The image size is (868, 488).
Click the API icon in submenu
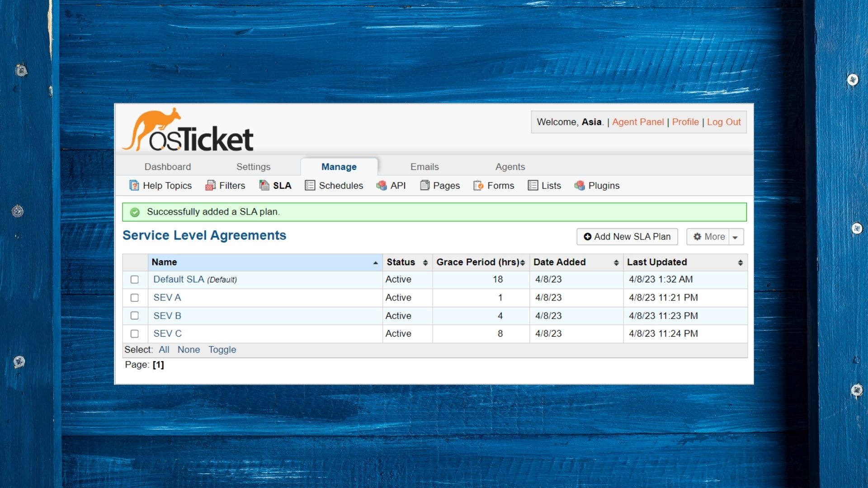coord(382,185)
